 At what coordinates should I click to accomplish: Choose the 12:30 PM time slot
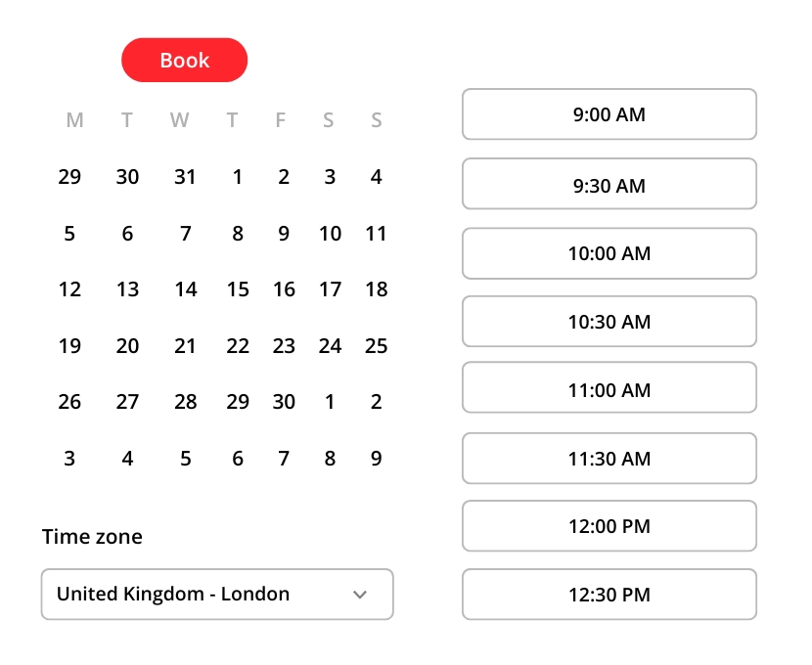click(609, 594)
